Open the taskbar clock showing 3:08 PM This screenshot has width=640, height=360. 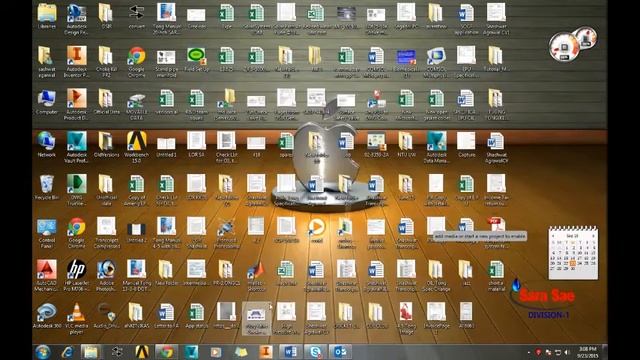click(x=587, y=352)
